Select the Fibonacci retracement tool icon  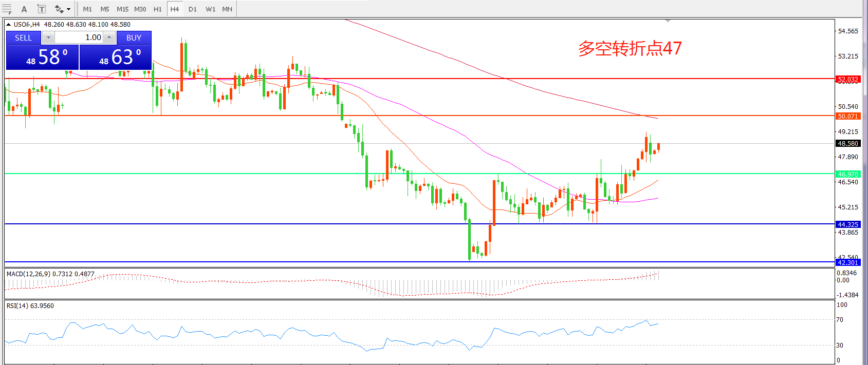click(6, 9)
